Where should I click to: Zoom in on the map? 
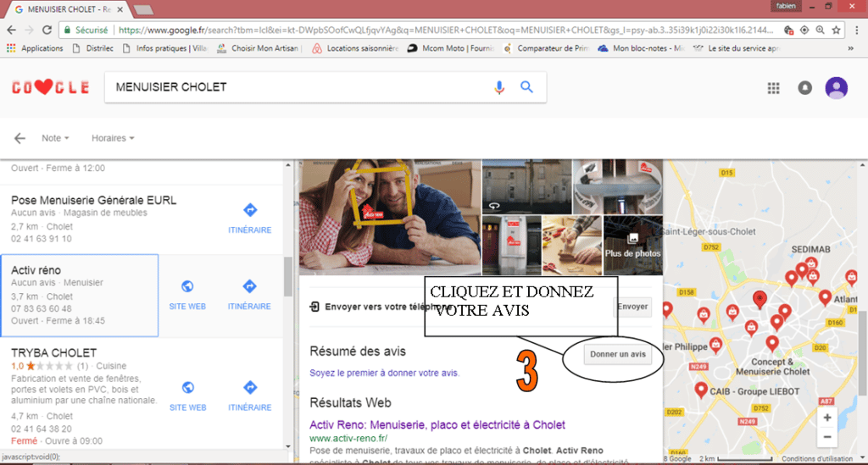tap(827, 418)
